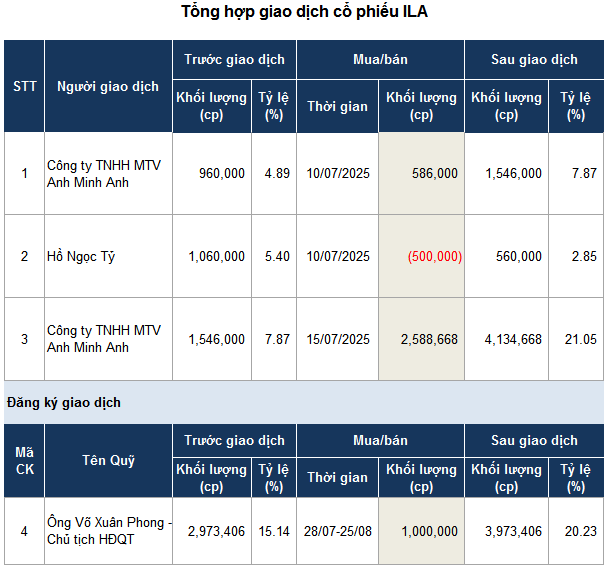This screenshot has width=606, height=568.
Task: Click the 'Đăng ký giao dịch' section header
Action: click(x=63, y=402)
